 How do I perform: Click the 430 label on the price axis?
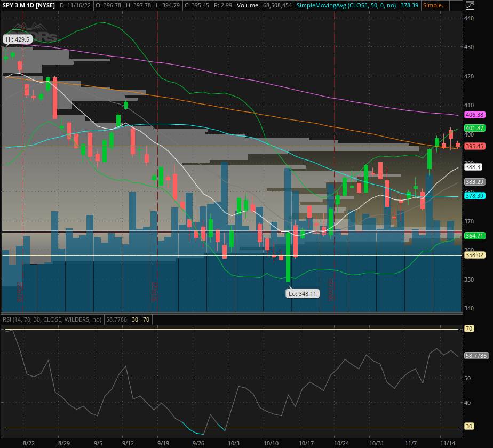(469, 47)
